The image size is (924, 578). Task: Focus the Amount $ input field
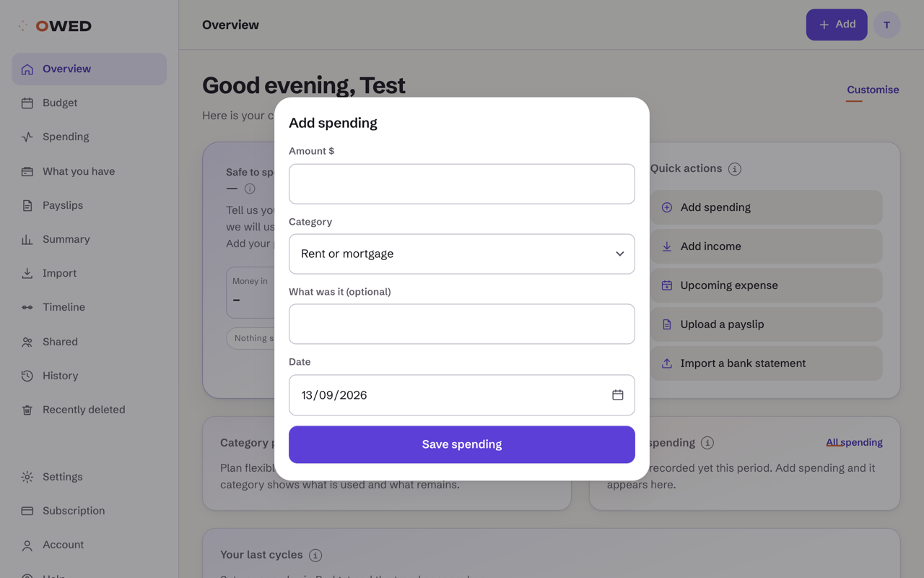click(x=462, y=184)
